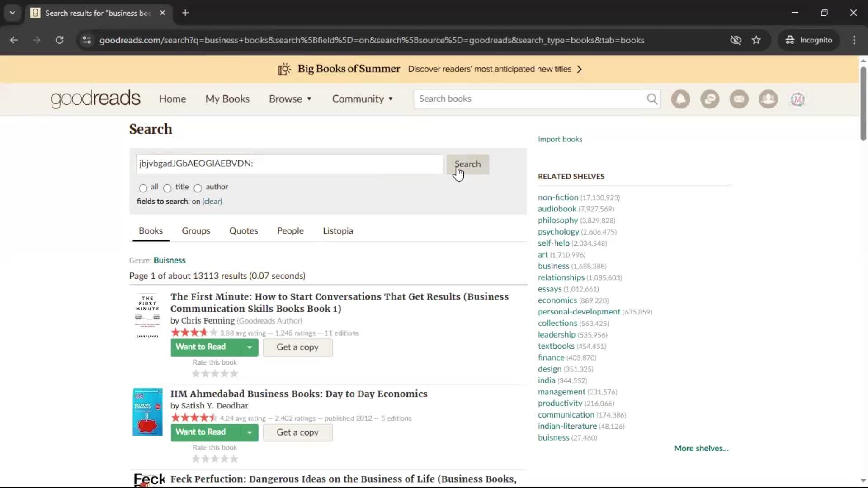
Task: Open author Satish Y. Deodhar's page
Action: (214, 406)
